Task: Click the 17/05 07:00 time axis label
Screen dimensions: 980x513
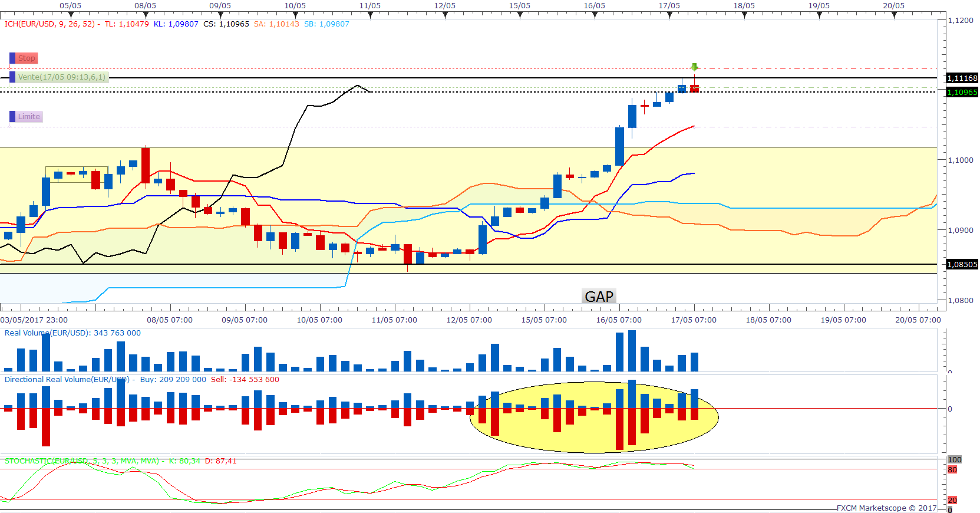Action: (x=694, y=320)
